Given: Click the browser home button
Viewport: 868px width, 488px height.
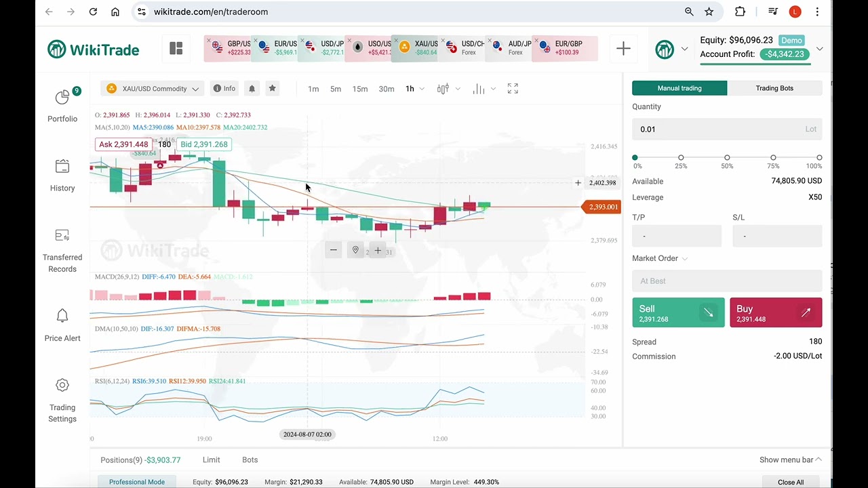Looking at the screenshot, I should point(115,12).
